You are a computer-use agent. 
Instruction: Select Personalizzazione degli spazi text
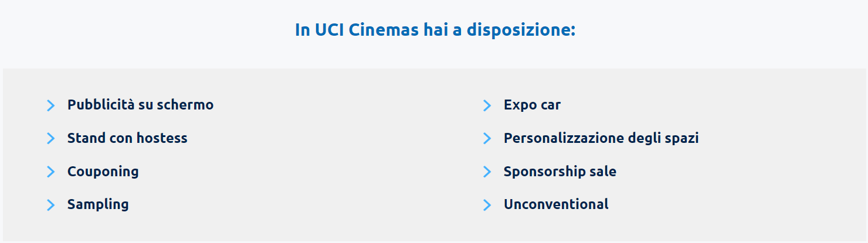(601, 138)
